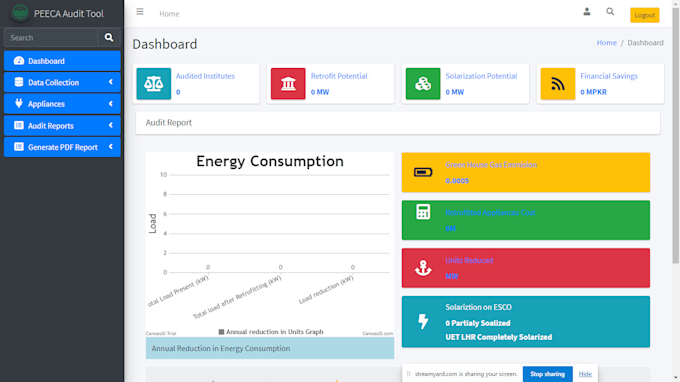This screenshot has height=382, width=680.
Task: Click the 0 MPKR financial savings value
Action: coord(593,92)
